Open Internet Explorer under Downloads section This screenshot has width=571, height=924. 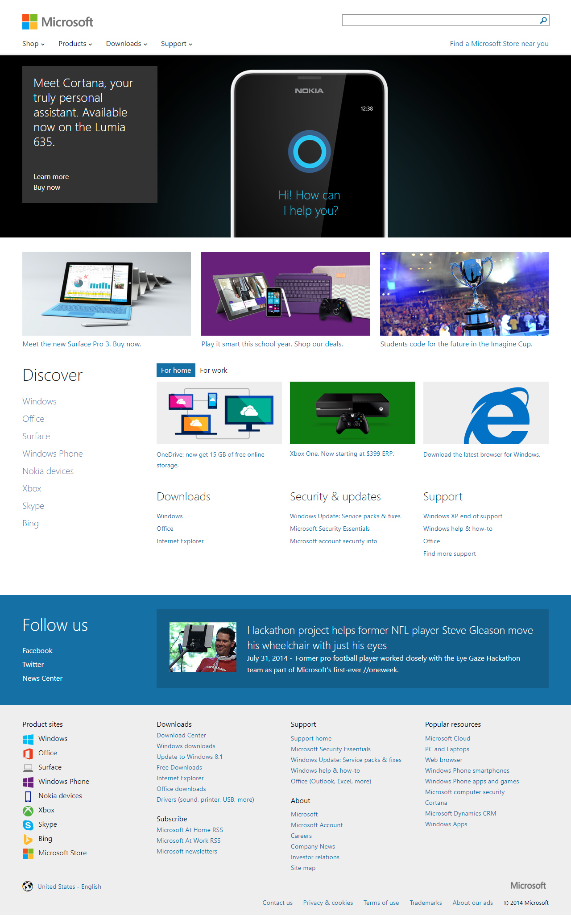180,541
